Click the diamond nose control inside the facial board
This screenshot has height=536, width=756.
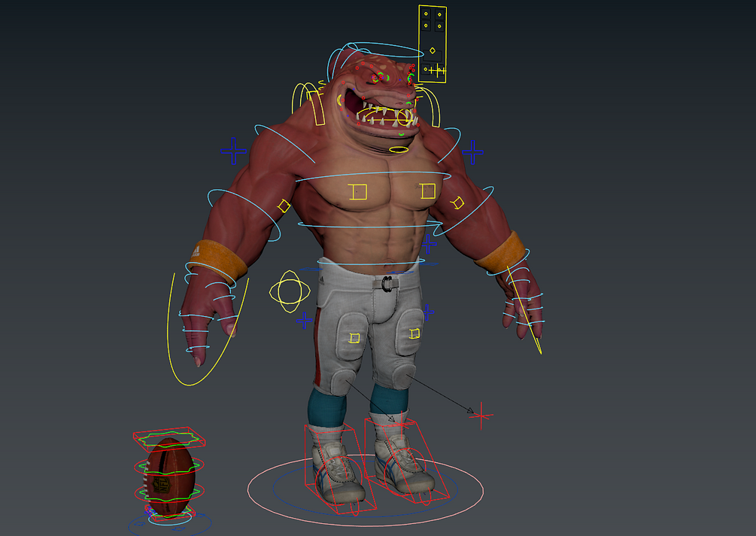coord(433,50)
